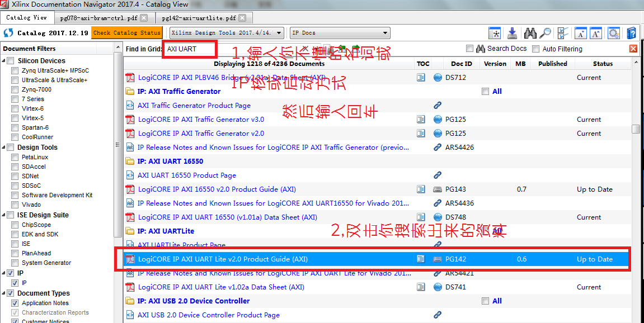The width and height of the screenshot is (644, 323).
Task: Decrease text size with the A-down icon
Action: [581, 33]
